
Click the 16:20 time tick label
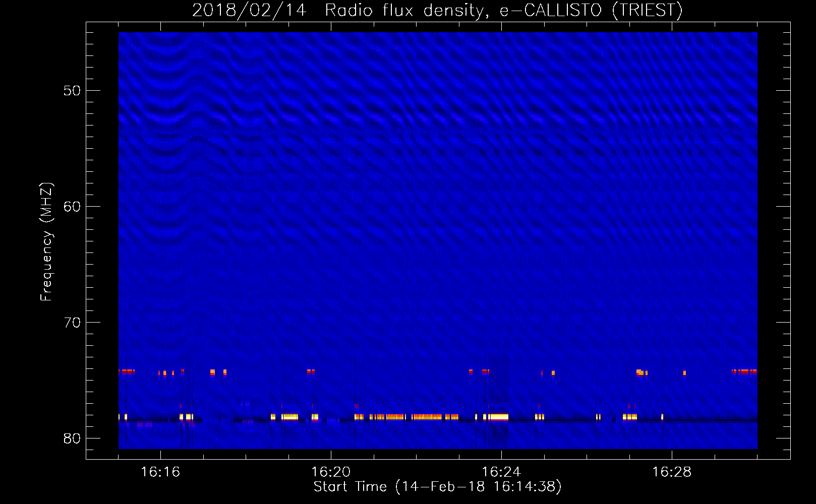point(331,472)
